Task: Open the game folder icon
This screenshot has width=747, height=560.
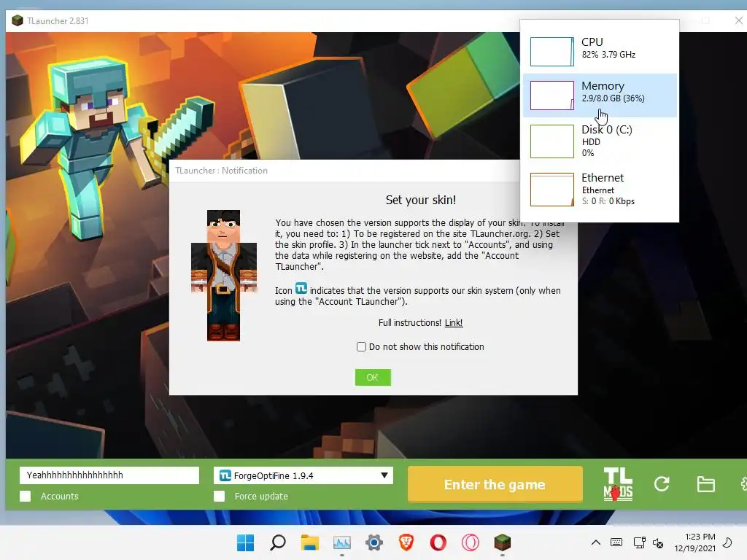Action: 705,484
